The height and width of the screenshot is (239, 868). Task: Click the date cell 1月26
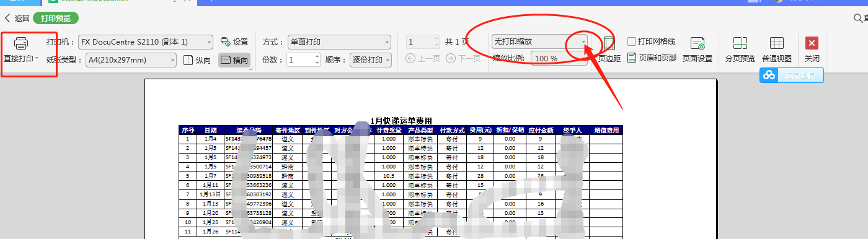pyautogui.click(x=210, y=232)
